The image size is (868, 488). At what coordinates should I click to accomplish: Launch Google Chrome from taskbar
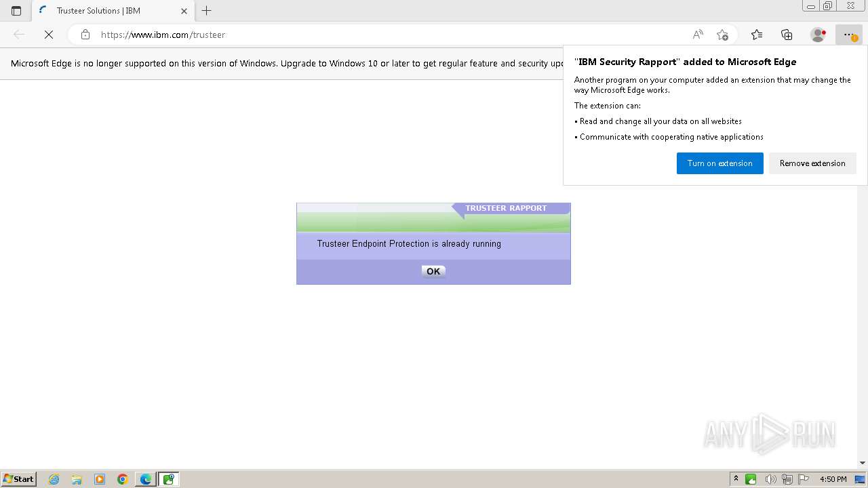pos(123,479)
